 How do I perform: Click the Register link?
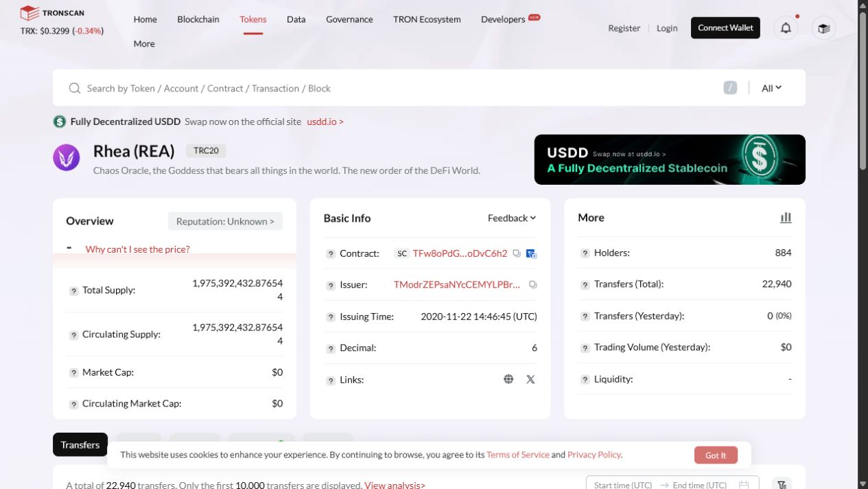click(624, 28)
